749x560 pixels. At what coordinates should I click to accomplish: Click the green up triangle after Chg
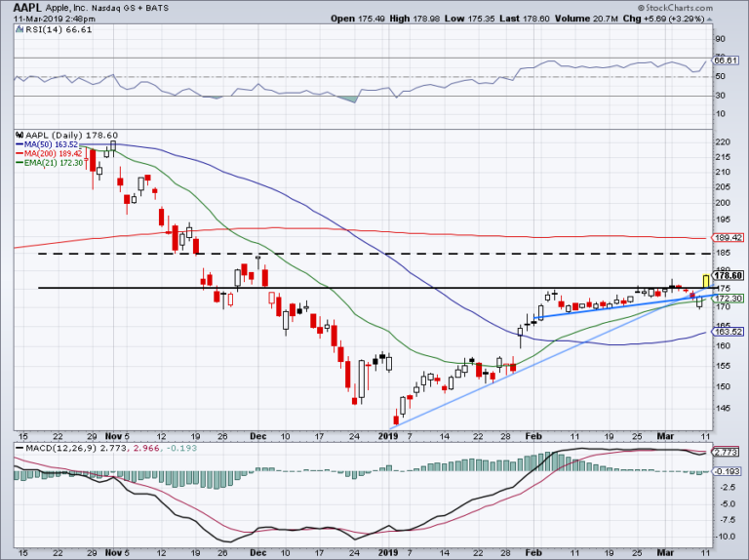click(709, 20)
